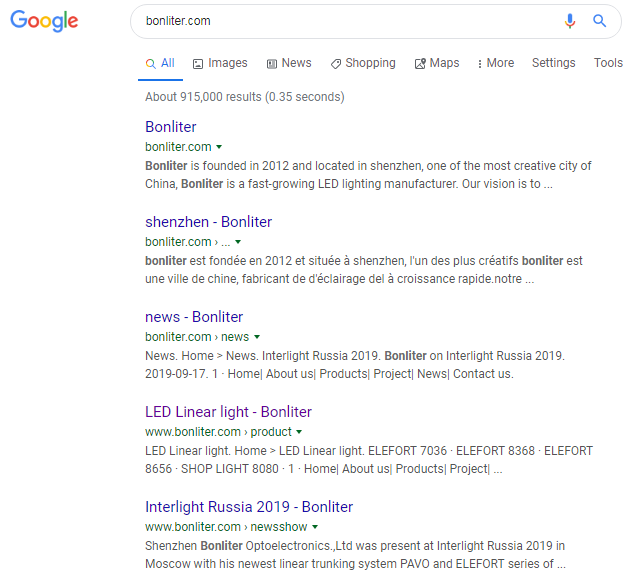Expand the arrow next to bonliter.com URL
The image size is (636, 587).
point(219,147)
